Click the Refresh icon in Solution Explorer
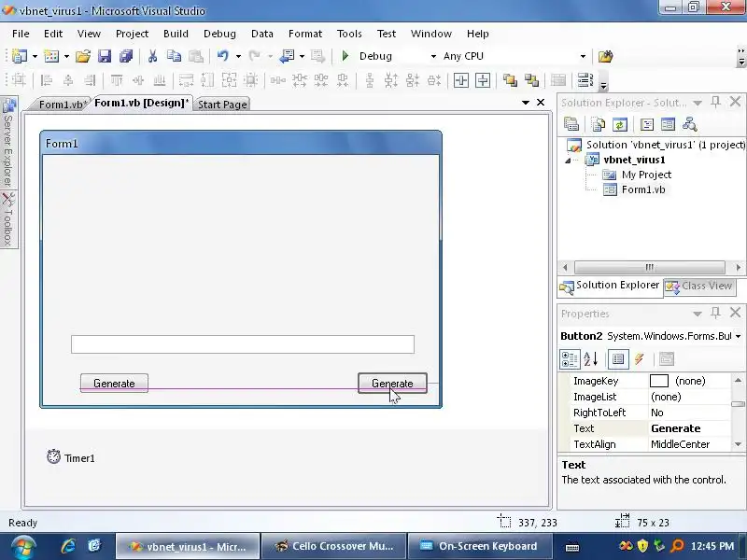Image resolution: width=747 pixels, height=560 pixels. [x=619, y=124]
